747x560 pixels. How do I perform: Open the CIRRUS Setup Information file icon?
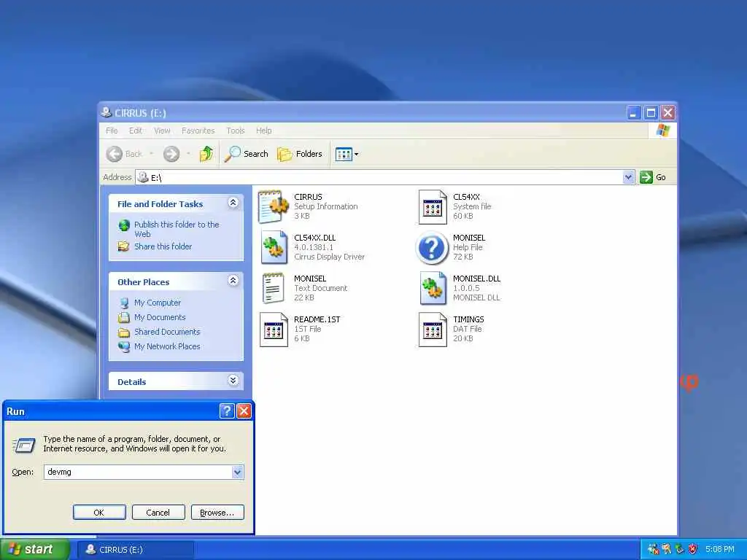click(x=273, y=206)
